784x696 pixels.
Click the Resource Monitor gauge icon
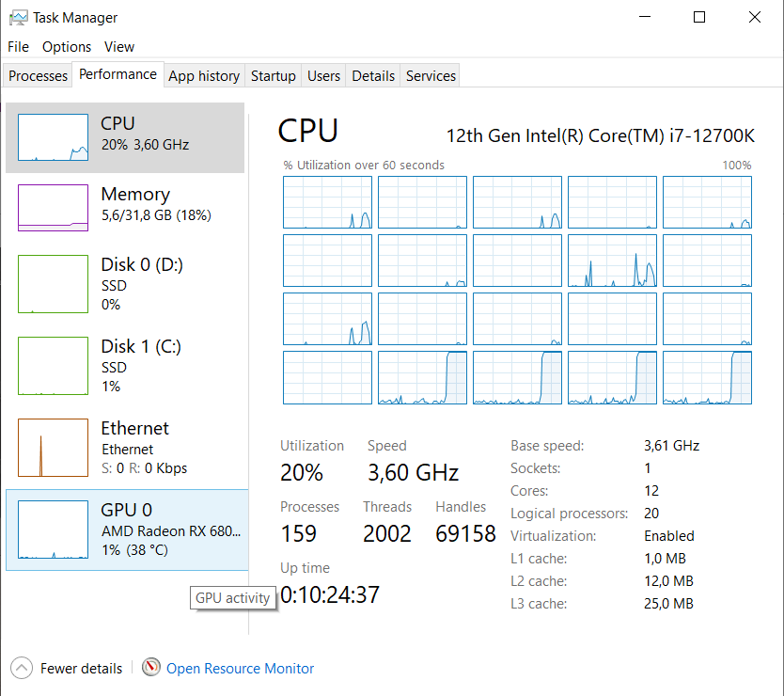[151, 667]
